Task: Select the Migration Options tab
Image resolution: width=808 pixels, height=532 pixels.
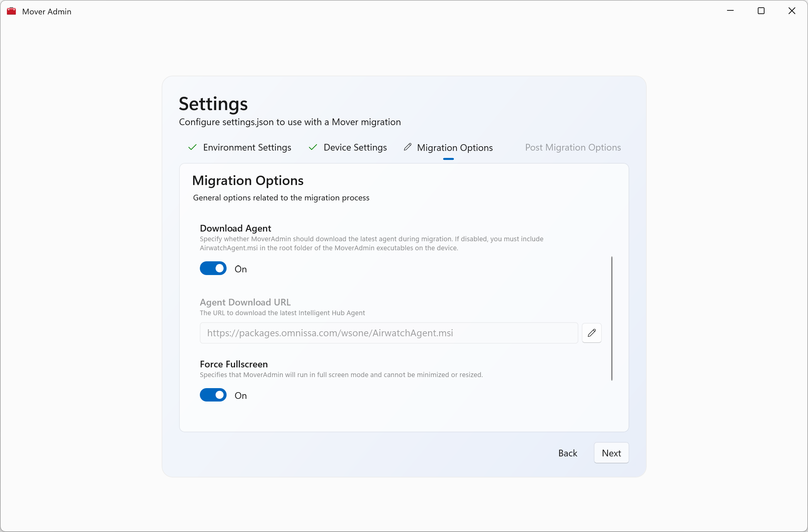Action: [455, 148]
